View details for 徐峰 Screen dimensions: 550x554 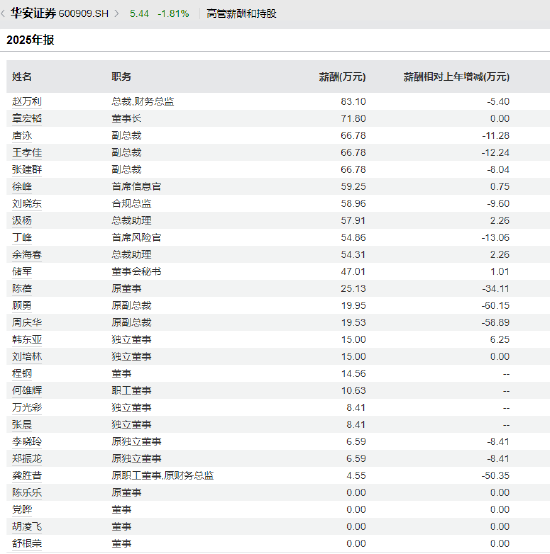click(22, 187)
